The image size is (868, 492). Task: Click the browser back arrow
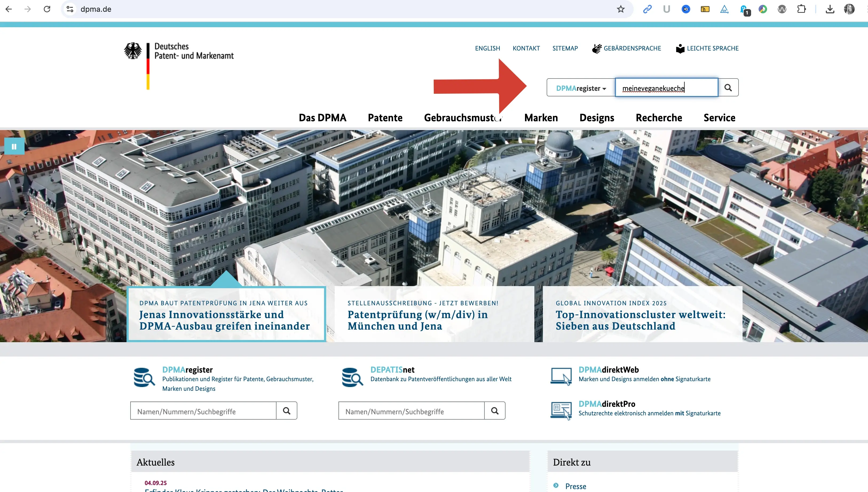coord(9,9)
